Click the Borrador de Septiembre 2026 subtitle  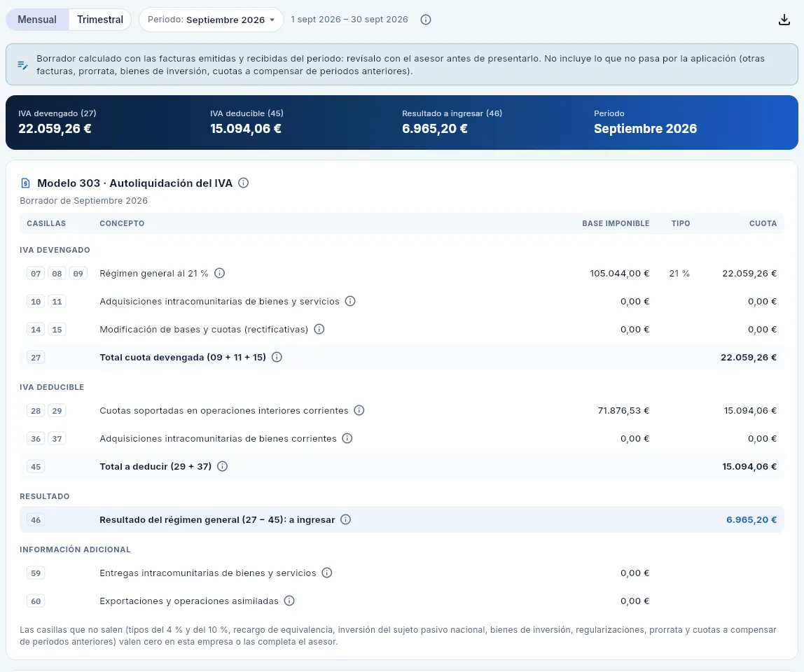pyautogui.click(x=83, y=200)
